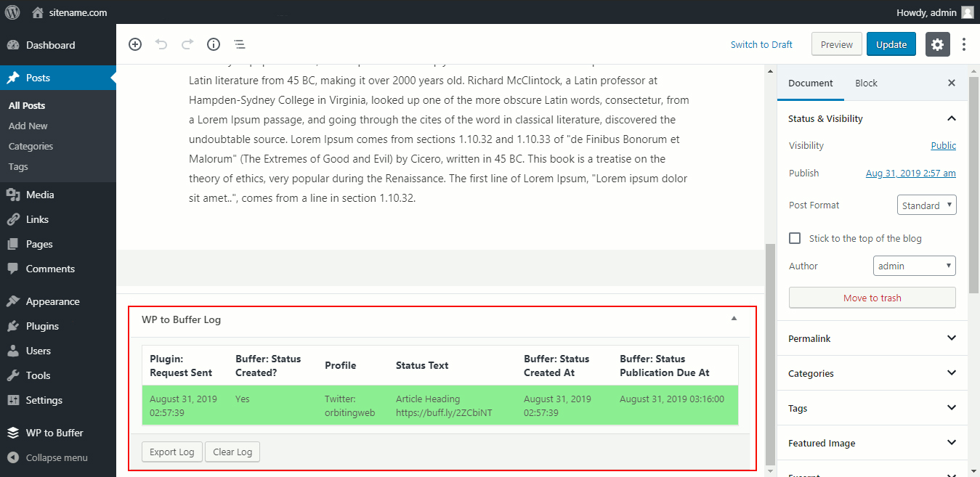
Task: Click the admin avatar icon
Action: pyautogui.click(x=967, y=12)
